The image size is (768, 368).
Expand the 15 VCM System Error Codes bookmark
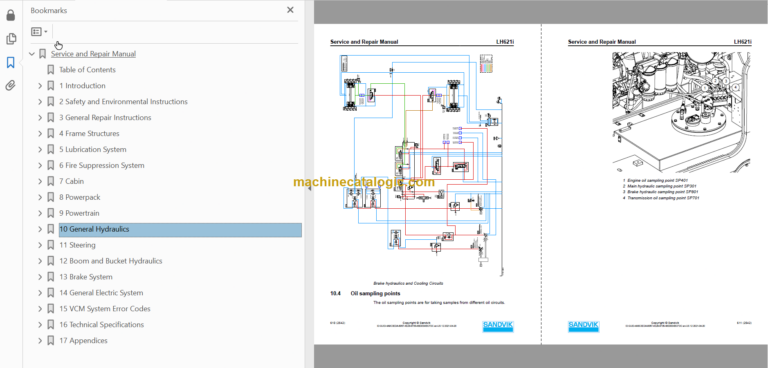coord(40,309)
